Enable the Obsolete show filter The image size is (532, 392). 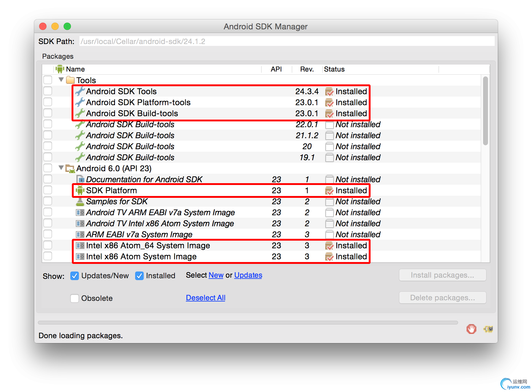tap(75, 298)
